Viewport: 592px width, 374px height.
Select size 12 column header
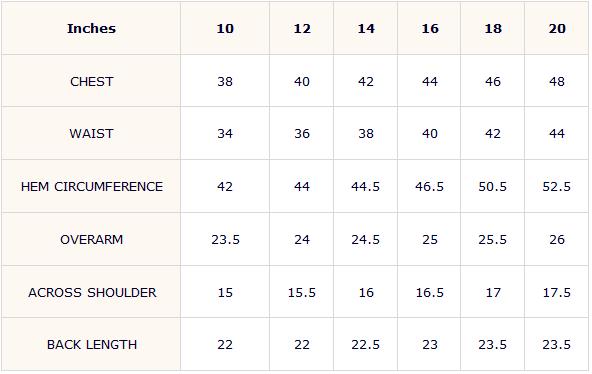[x=302, y=29]
